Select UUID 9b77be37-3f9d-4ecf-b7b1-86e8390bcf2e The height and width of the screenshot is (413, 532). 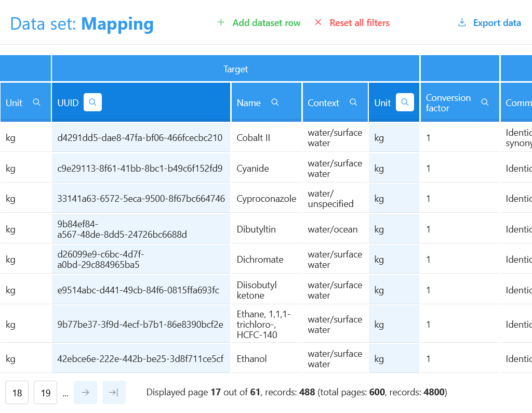tap(140, 325)
